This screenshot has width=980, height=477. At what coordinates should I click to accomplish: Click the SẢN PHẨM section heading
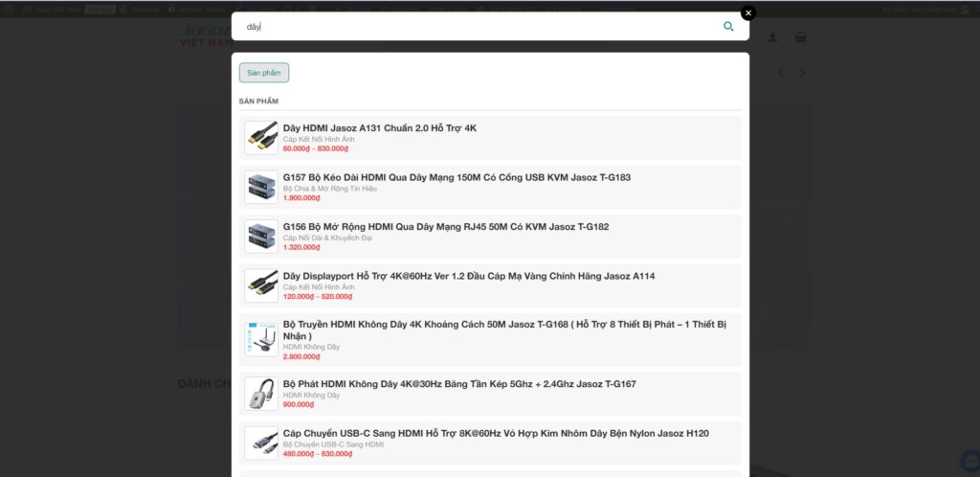pos(258,102)
